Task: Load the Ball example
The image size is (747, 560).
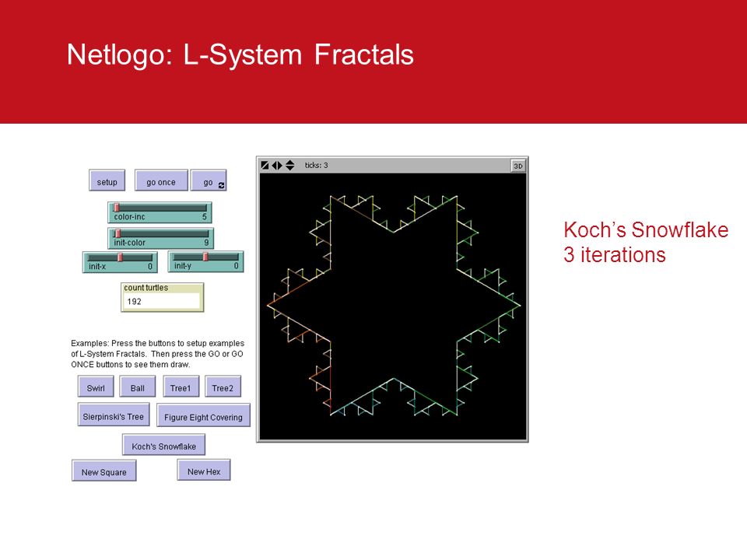Action: (138, 387)
